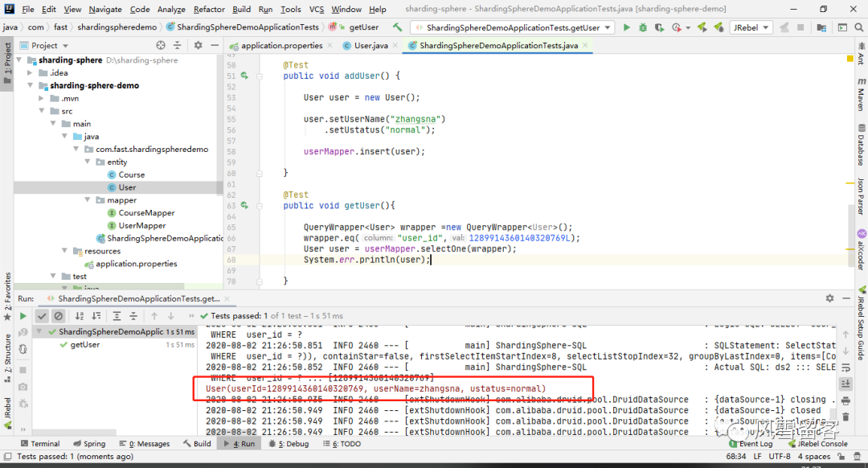The width and height of the screenshot is (868, 468).
Task: Open the Terminal tool window
Action: [x=40, y=444]
